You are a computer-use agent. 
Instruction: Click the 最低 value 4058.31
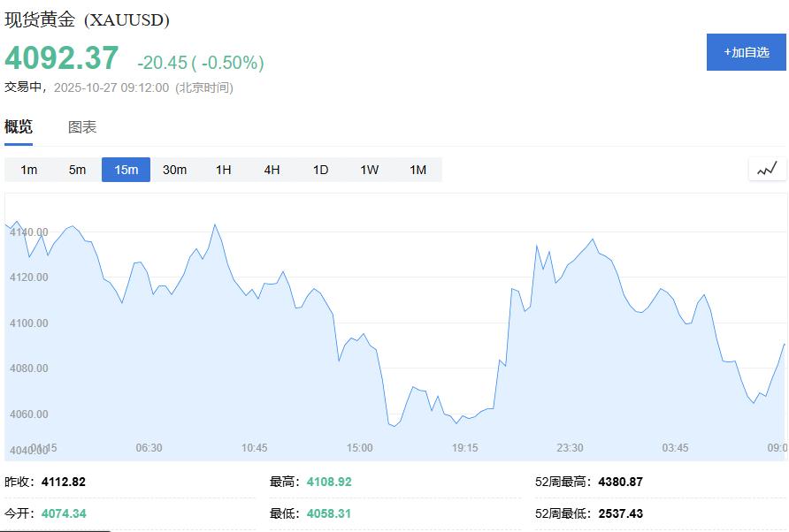click(326, 513)
